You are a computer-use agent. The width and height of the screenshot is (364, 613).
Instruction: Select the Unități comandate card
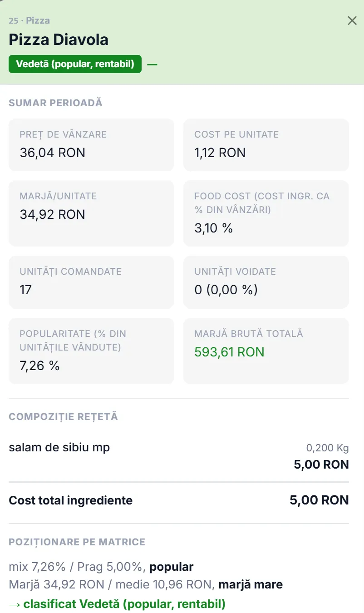[91, 282]
